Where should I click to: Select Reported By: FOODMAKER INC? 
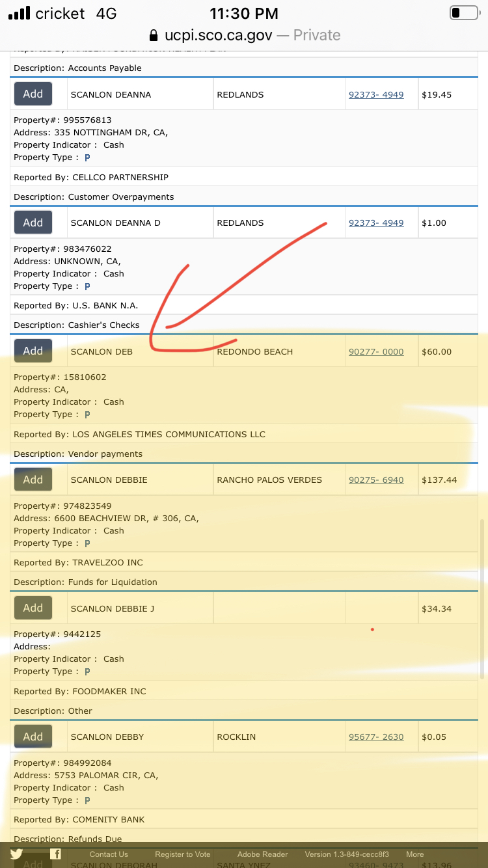coord(80,691)
